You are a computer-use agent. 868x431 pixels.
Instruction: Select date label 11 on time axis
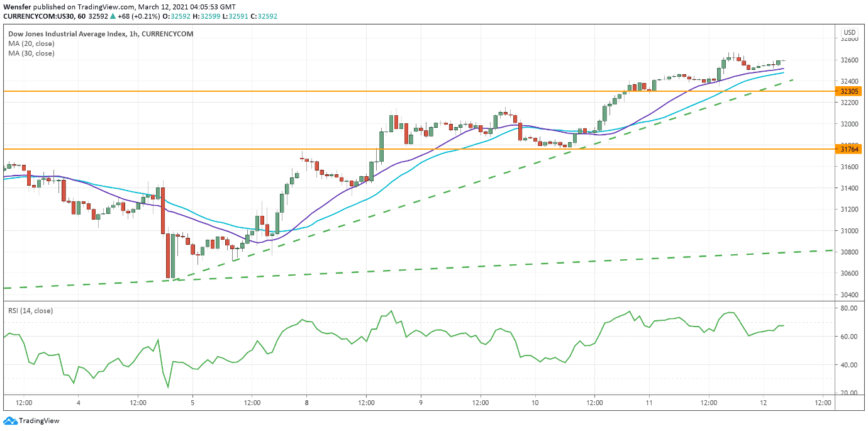click(x=648, y=403)
